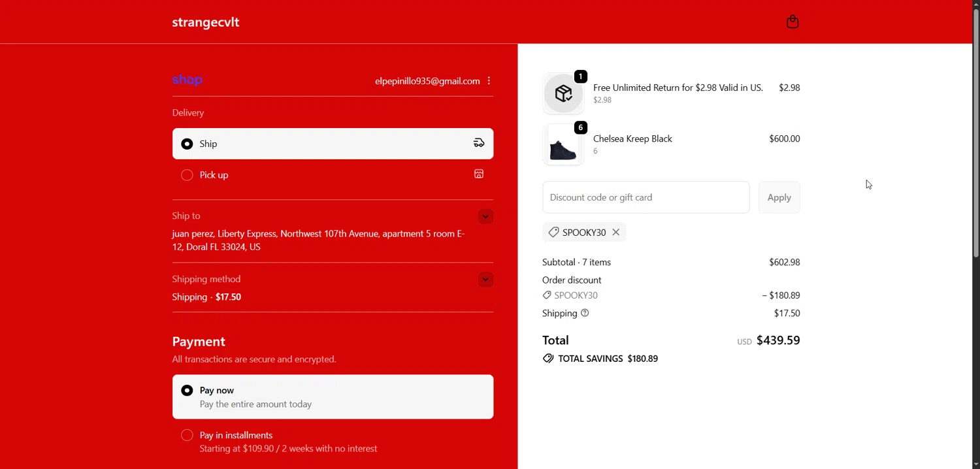Click the small tag icon beside order discount code

click(547, 295)
